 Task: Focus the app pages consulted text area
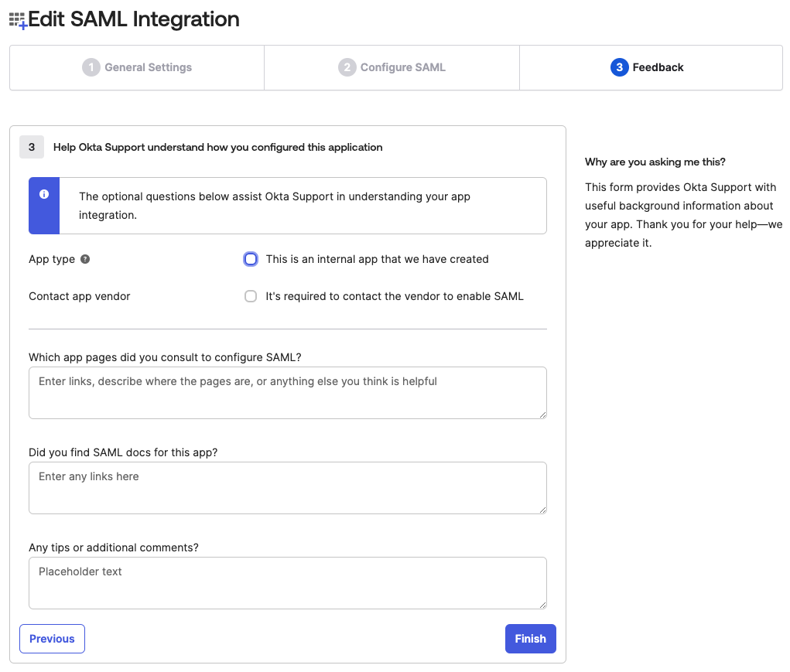pos(287,393)
